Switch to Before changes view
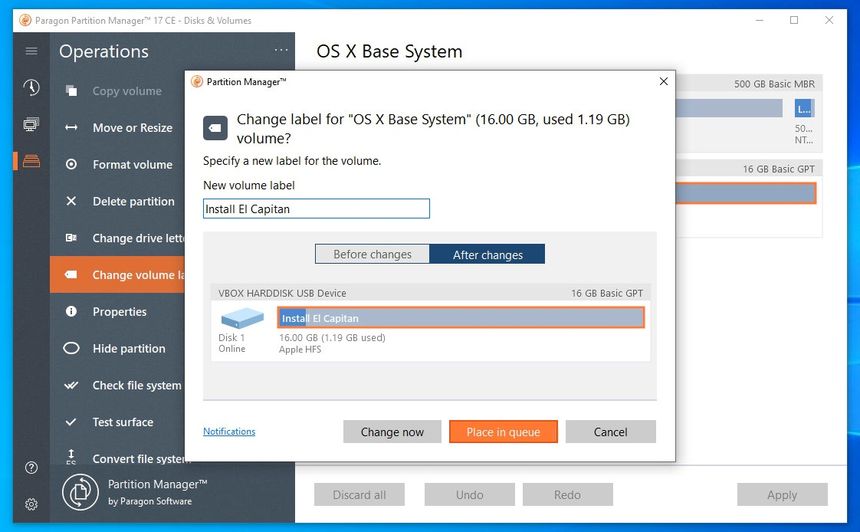The width and height of the screenshot is (860, 532). 372,254
